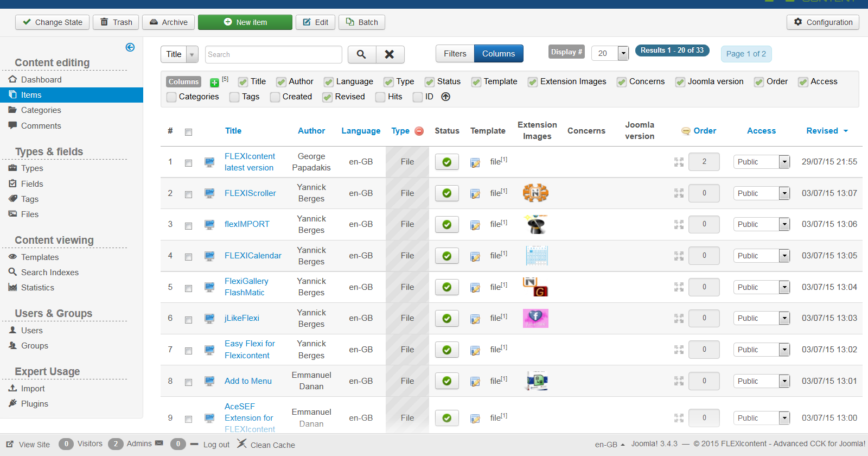Enable the ID column checkbox
Image resolution: width=868 pixels, height=456 pixels.
click(x=418, y=97)
